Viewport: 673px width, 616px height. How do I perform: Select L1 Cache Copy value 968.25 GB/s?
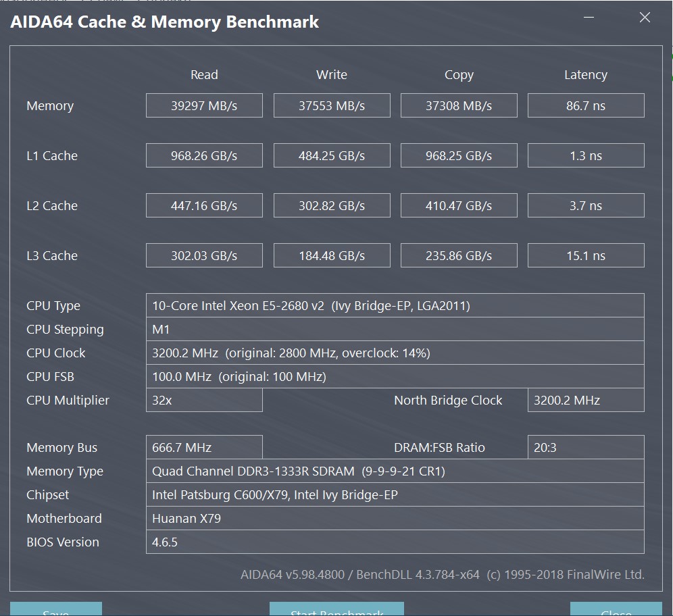coord(459,155)
